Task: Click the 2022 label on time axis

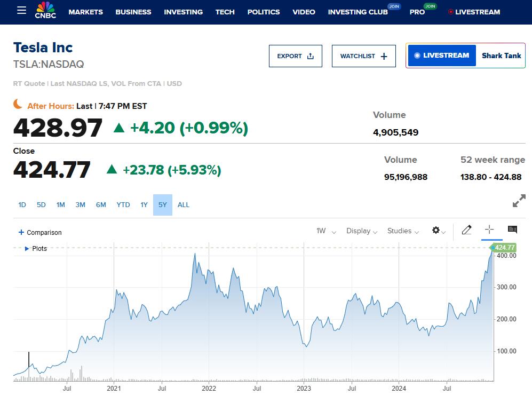Action: [x=209, y=389]
